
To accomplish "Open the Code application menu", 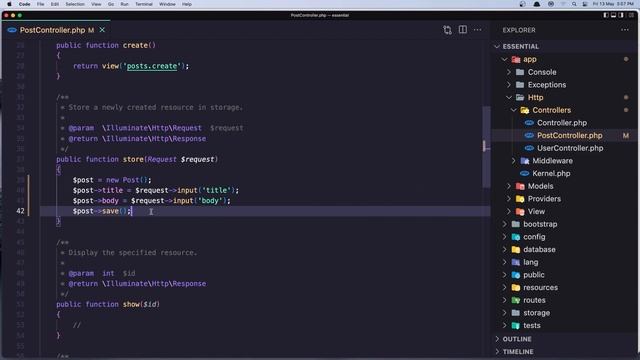I will coord(24,4).
